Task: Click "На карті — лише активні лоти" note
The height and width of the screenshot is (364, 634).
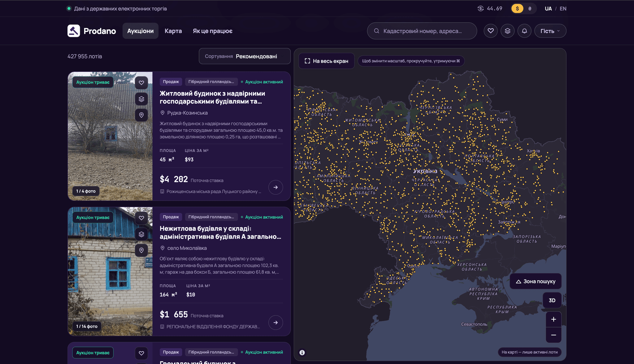Action: (530, 352)
